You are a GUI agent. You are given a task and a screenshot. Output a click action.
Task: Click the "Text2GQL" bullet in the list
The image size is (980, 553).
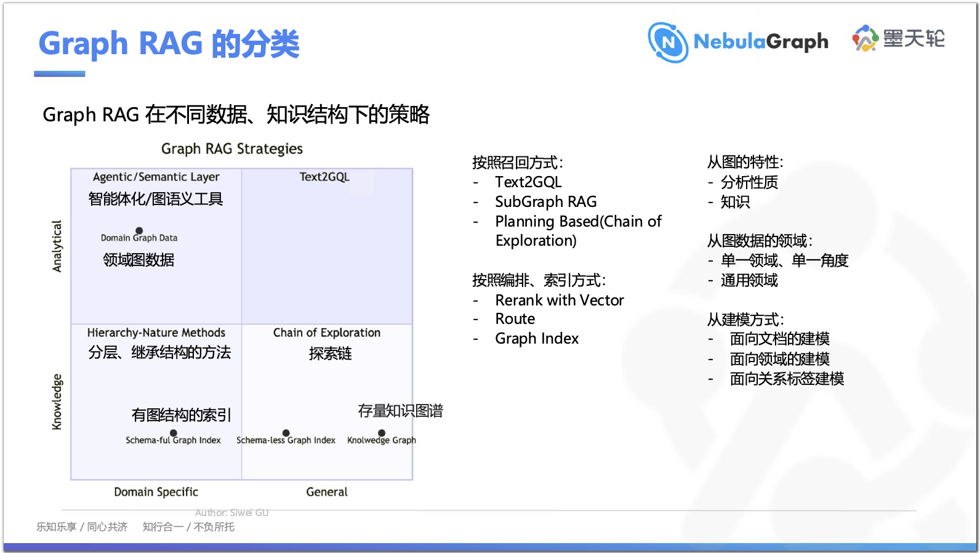pyautogui.click(x=528, y=182)
